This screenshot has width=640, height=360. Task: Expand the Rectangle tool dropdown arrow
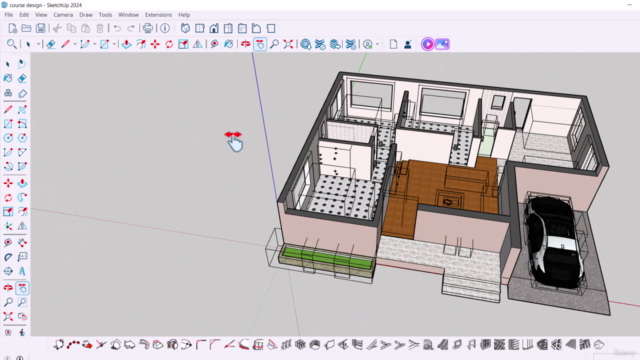click(x=114, y=44)
